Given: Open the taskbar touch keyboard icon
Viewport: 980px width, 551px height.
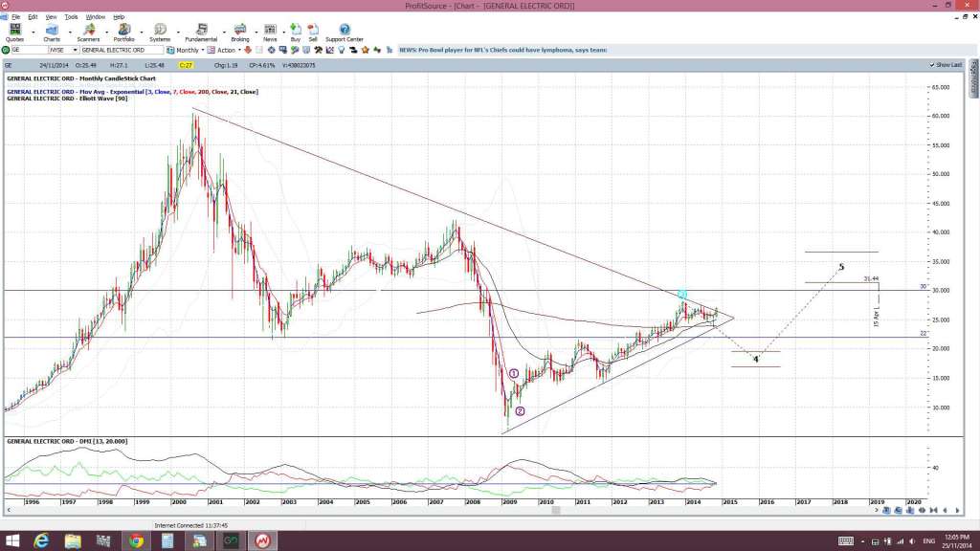Looking at the screenshot, I should point(846,541).
